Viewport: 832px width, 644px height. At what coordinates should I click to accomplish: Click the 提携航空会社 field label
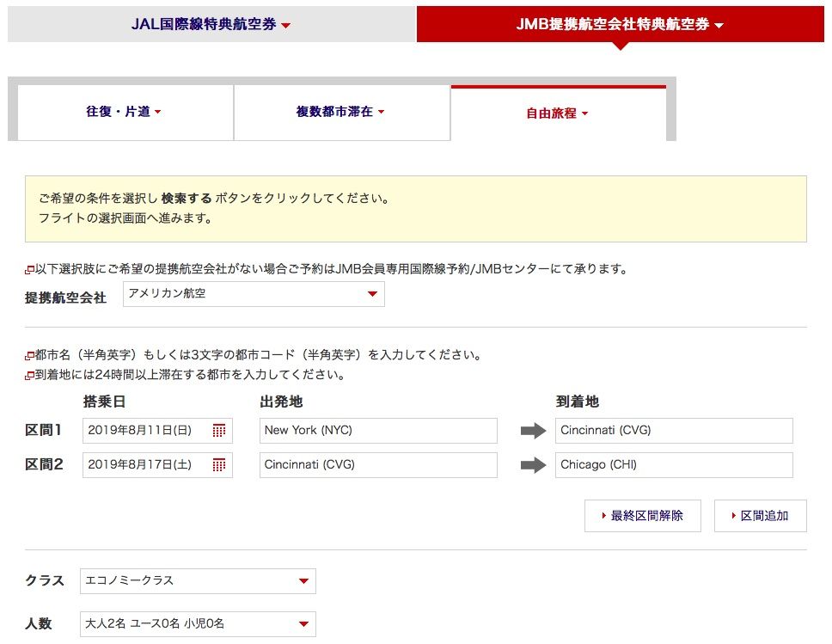coord(66,297)
